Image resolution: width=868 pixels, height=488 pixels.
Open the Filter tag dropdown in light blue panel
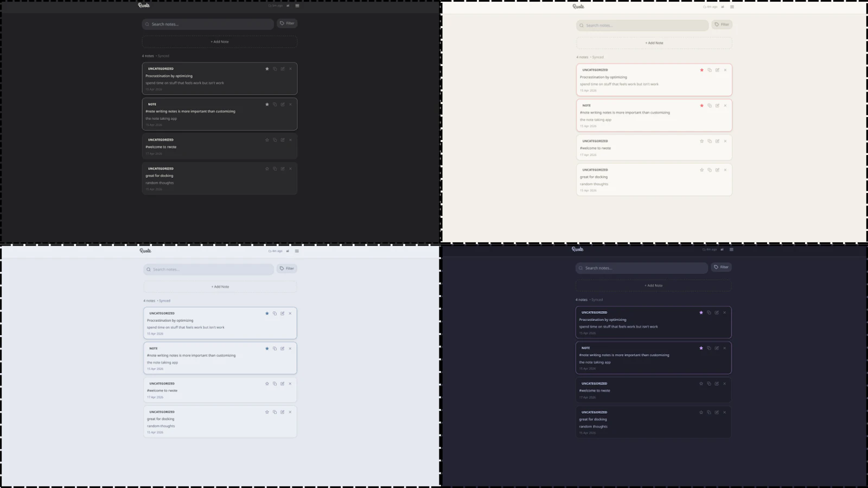pyautogui.click(x=287, y=268)
